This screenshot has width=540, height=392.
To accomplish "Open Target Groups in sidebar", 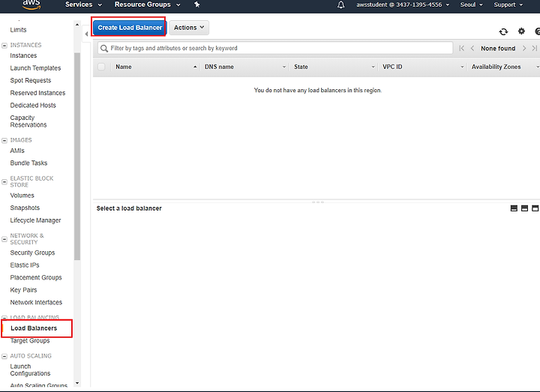I will coord(30,341).
